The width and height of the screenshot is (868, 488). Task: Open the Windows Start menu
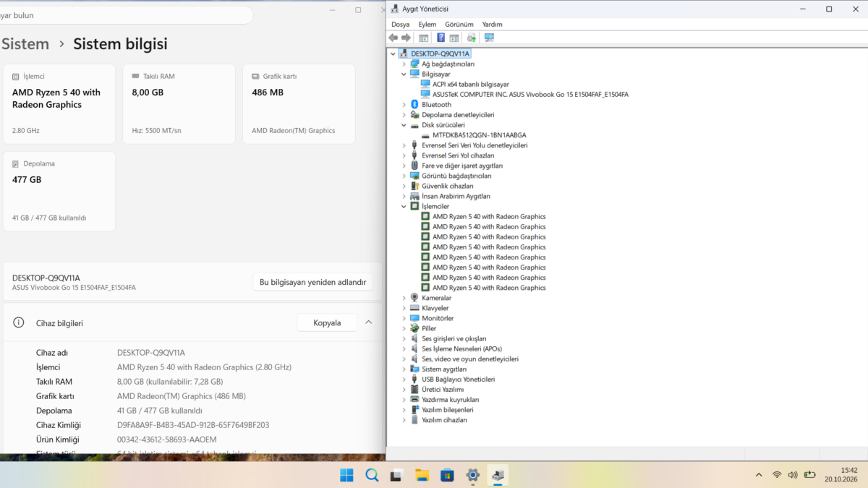(x=347, y=475)
